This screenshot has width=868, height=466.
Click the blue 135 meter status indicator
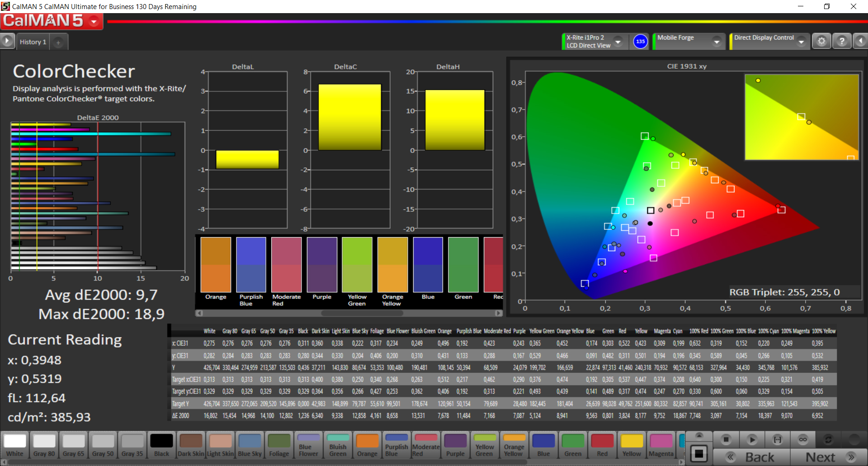pos(640,42)
